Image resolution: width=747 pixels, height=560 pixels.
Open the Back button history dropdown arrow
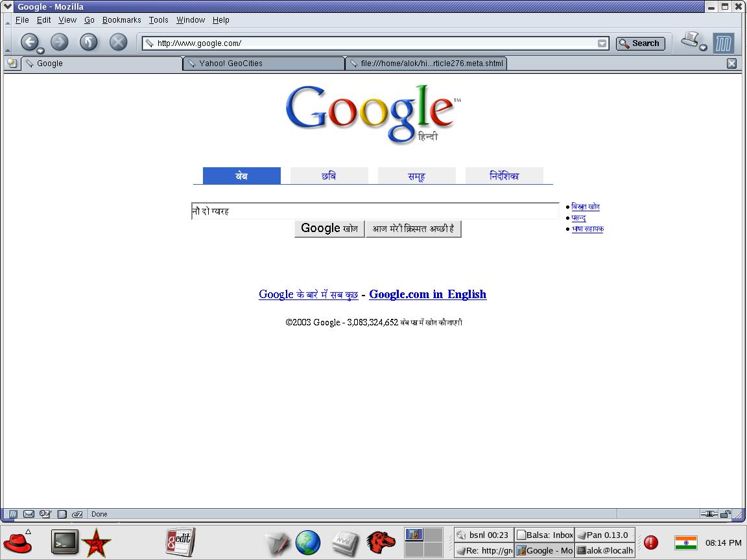pyautogui.click(x=40, y=51)
